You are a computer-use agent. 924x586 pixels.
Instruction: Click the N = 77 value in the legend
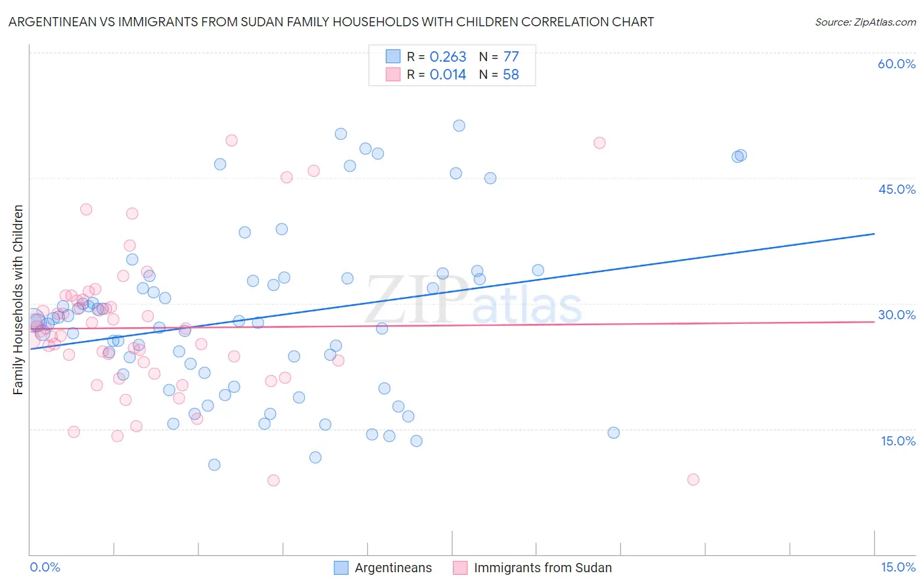pyautogui.click(x=499, y=56)
